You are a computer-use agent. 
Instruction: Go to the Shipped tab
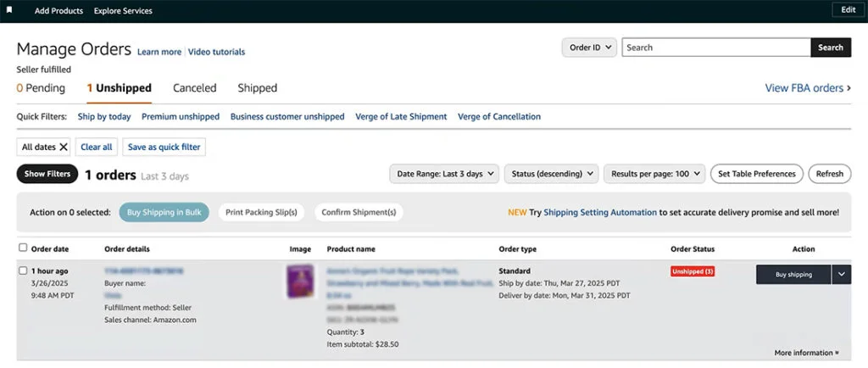pos(258,88)
